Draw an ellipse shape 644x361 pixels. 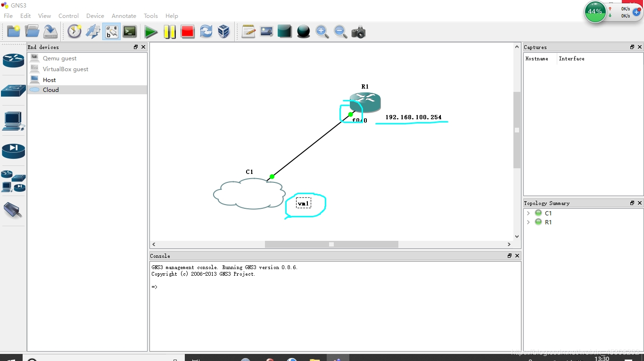tap(304, 32)
